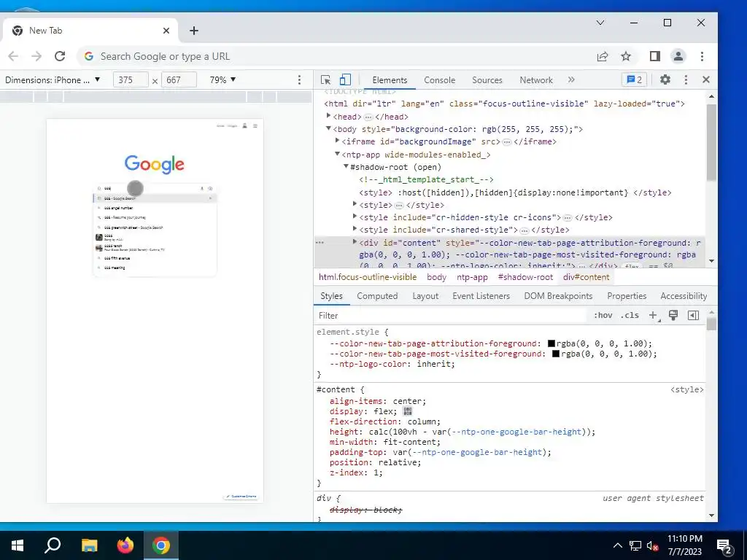Select the body breadcrumb

tap(436, 277)
